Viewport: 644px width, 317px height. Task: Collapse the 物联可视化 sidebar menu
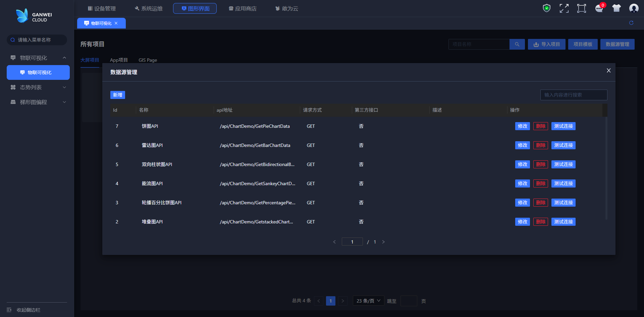[64, 58]
